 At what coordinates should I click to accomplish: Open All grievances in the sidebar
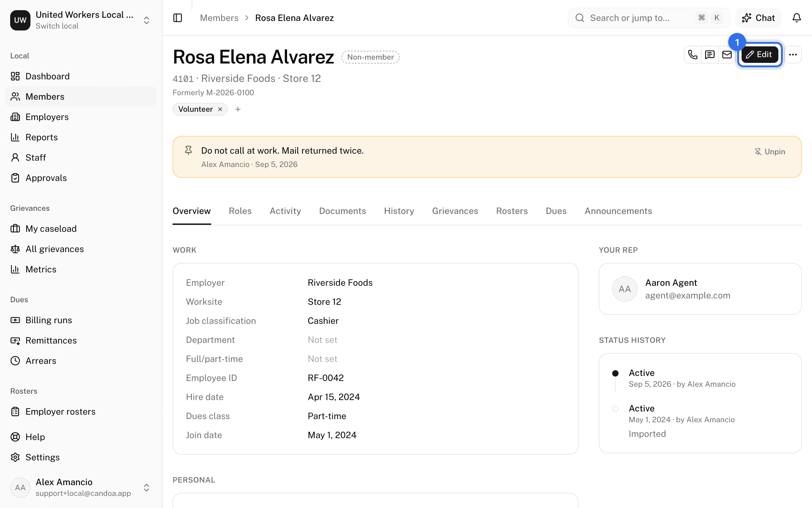81,249
